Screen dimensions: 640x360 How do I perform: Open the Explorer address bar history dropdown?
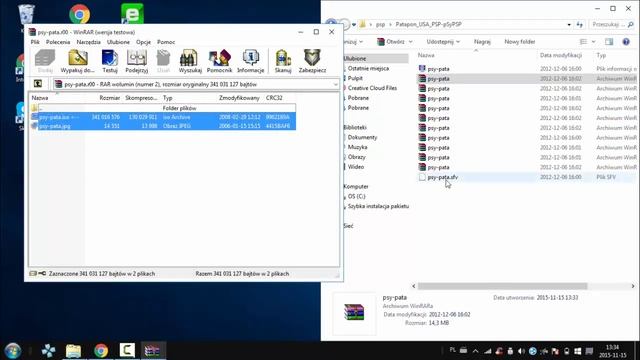(569, 24)
